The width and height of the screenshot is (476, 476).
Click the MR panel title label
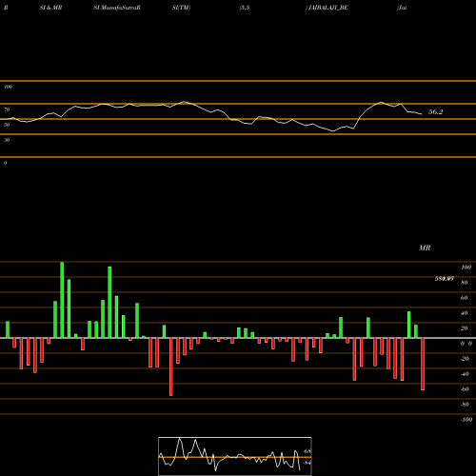coord(425,248)
